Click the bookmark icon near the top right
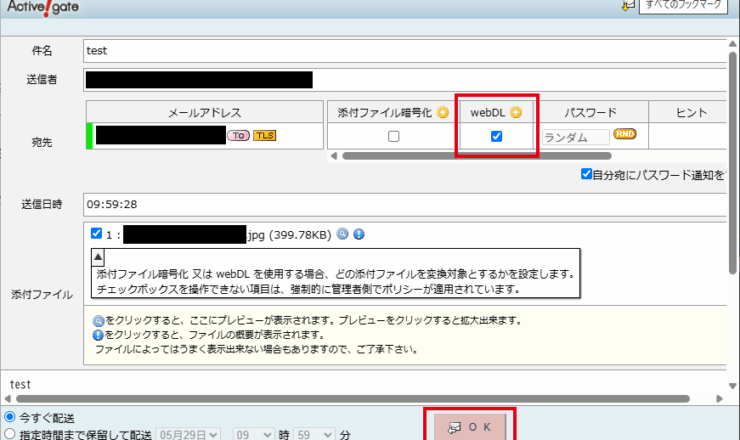 point(628,6)
